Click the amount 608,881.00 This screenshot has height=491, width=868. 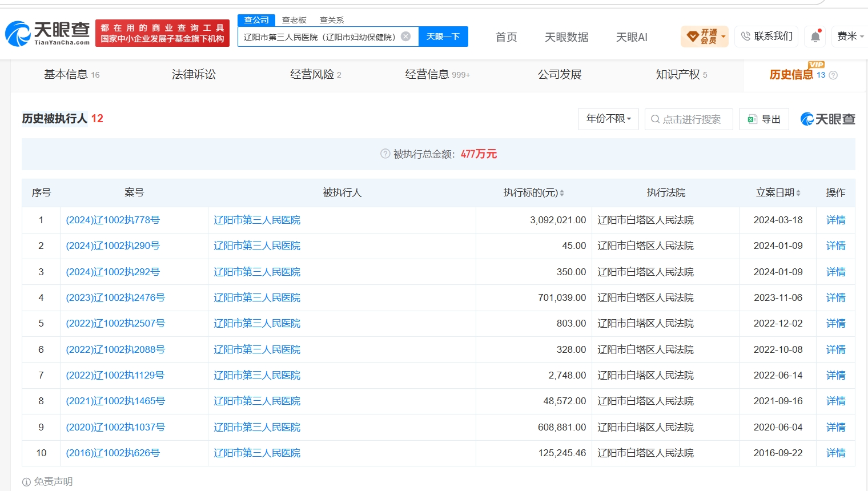[x=562, y=427]
